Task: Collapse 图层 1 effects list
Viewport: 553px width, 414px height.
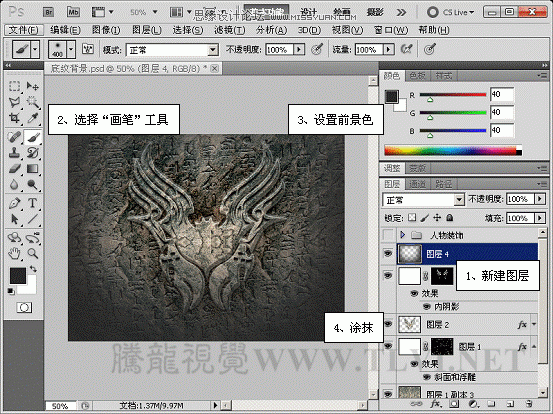Action: click(534, 347)
